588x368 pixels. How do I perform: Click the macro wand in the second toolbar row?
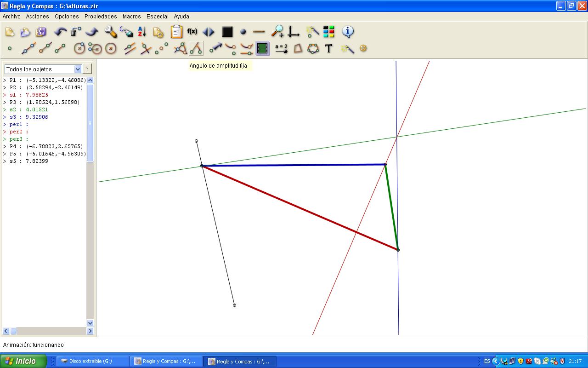click(347, 48)
